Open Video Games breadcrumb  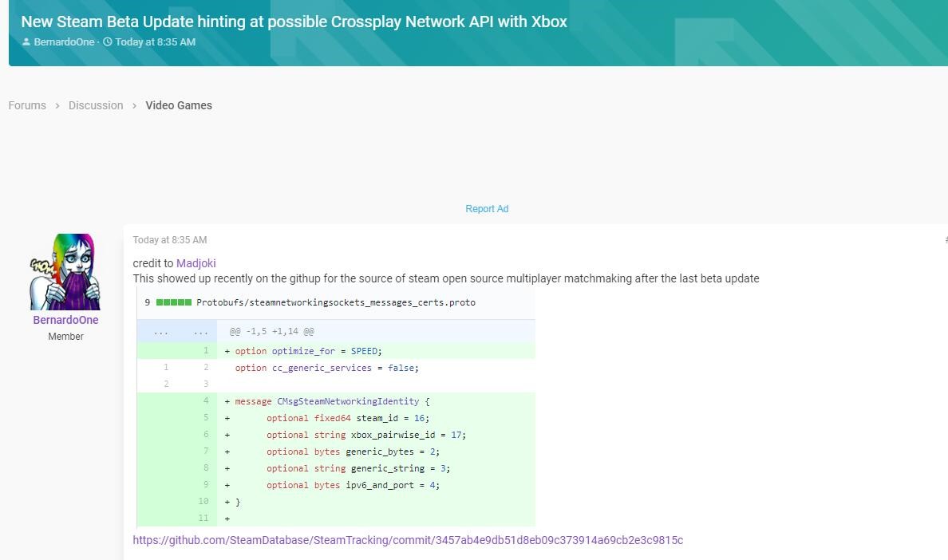coord(179,105)
